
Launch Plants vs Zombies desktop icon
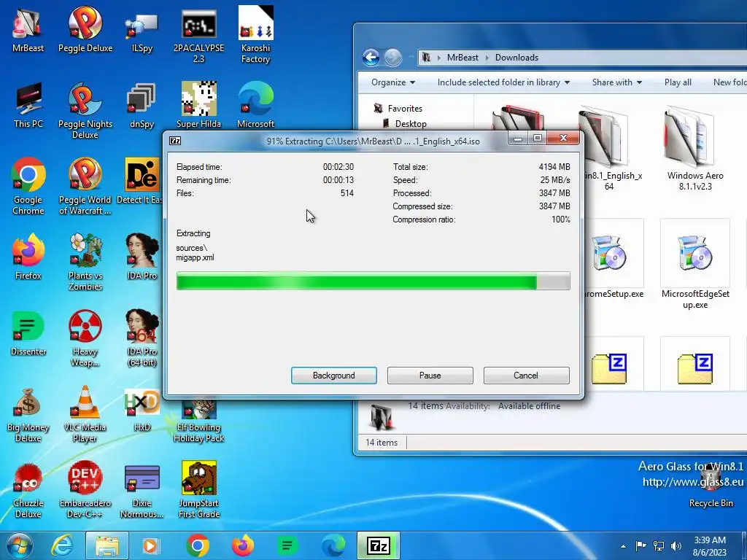click(85, 262)
